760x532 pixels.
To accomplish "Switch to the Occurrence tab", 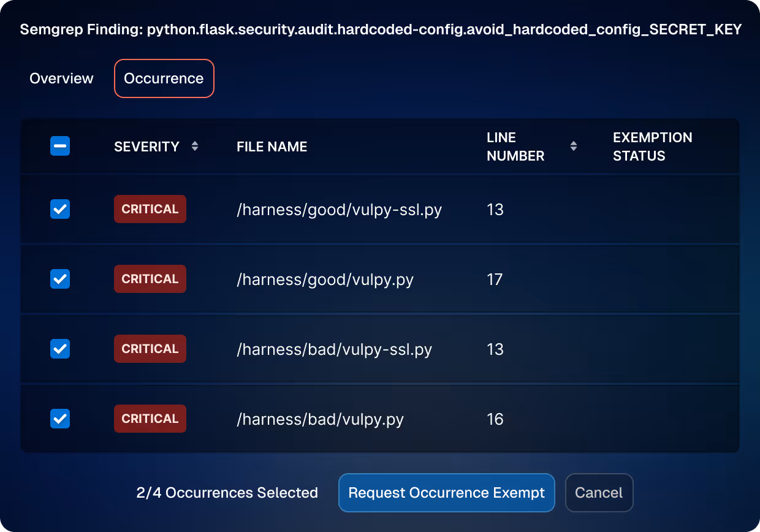I will [164, 78].
